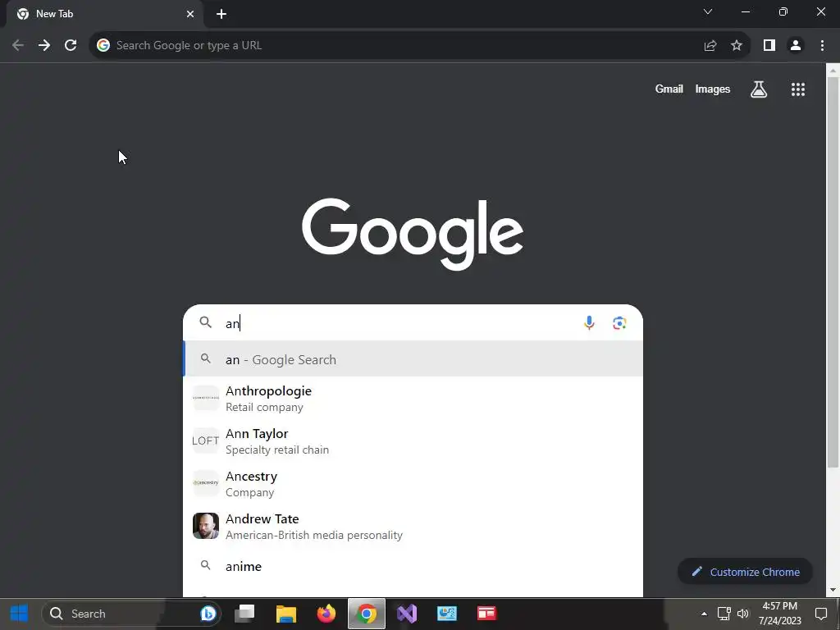Open Google Images link
The width and height of the screenshot is (840, 630).
(713, 89)
